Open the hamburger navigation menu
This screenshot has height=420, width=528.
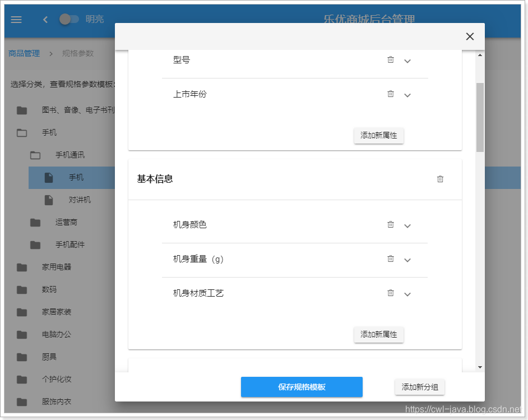coord(16,20)
